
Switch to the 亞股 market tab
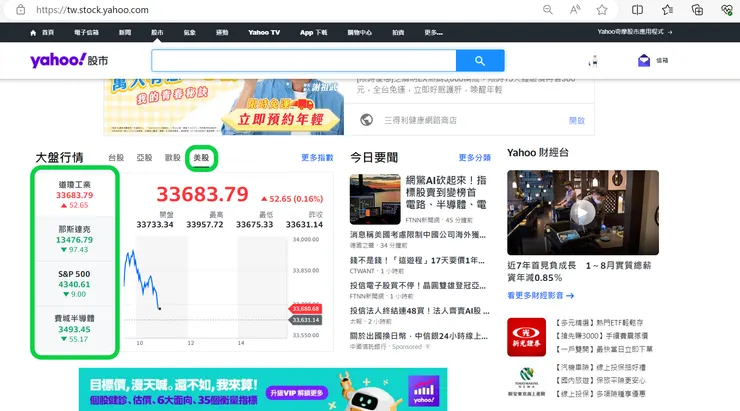click(x=144, y=158)
